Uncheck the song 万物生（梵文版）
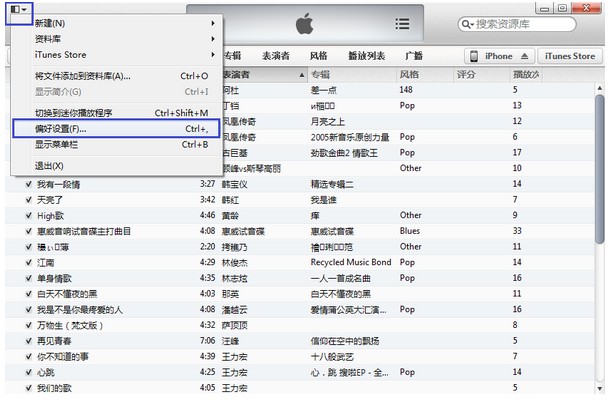This screenshot has height=400, width=610. click(x=28, y=325)
